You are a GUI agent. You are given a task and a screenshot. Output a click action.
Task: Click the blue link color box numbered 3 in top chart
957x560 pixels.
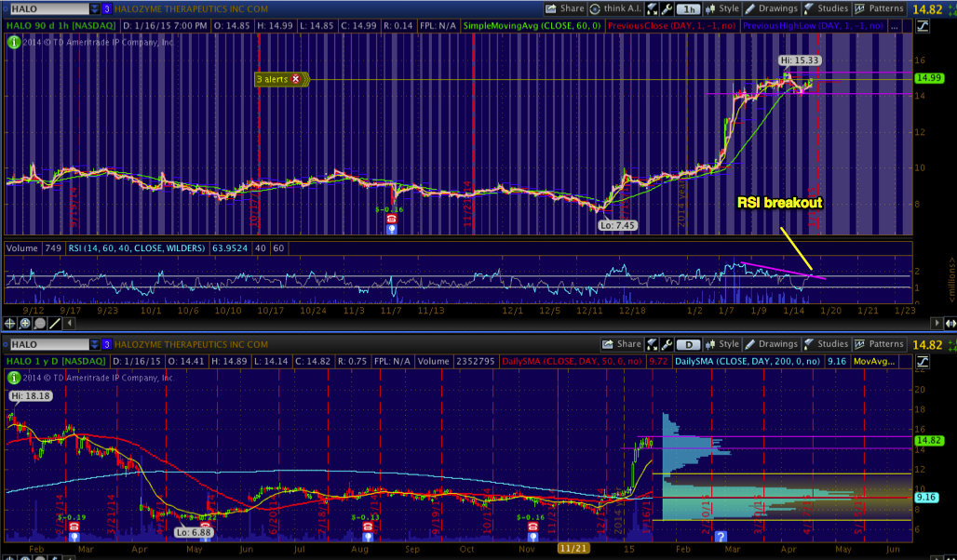(106, 8)
